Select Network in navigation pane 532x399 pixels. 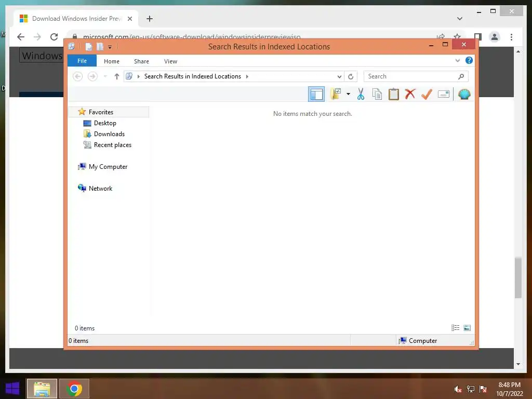coord(100,188)
